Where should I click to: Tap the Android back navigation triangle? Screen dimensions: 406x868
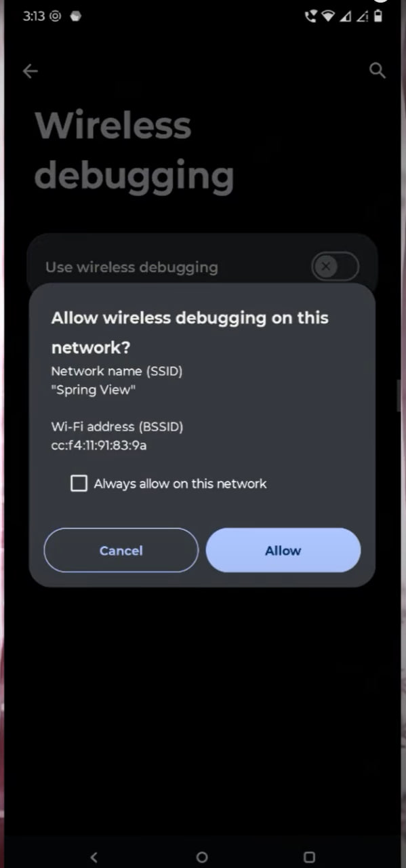pyautogui.click(x=94, y=857)
